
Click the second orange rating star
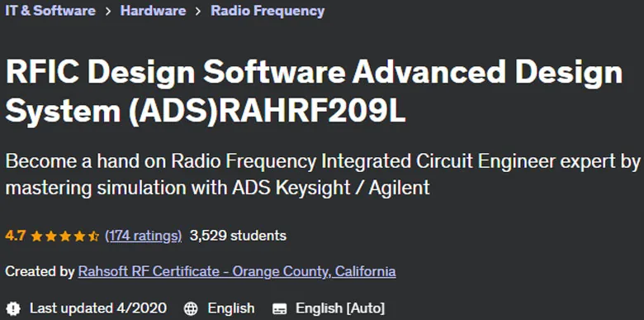click(51, 236)
